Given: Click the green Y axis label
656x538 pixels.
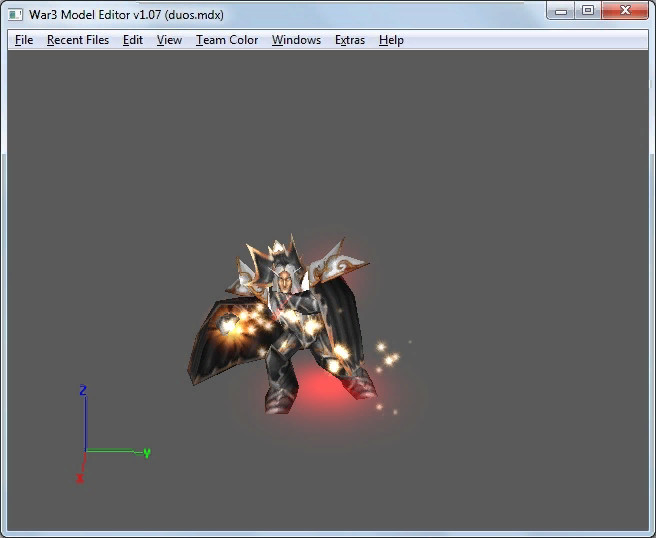Looking at the screenshot, I should 147,453.
